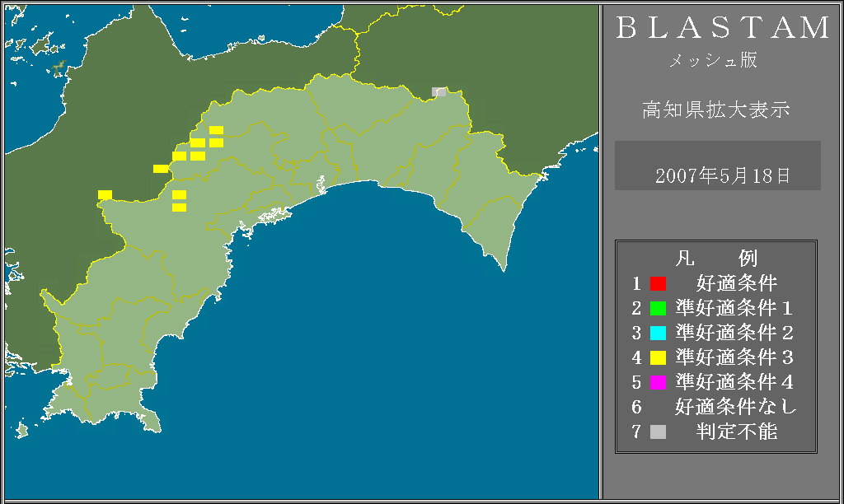The width and height of the screenshot is (844, 504).
Task: Click the topmost yellow mesh cell
Action: [x=217, y=130]
